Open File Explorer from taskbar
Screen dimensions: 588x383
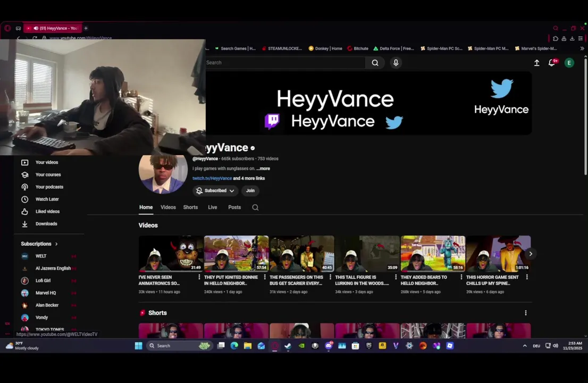[248, 346]
